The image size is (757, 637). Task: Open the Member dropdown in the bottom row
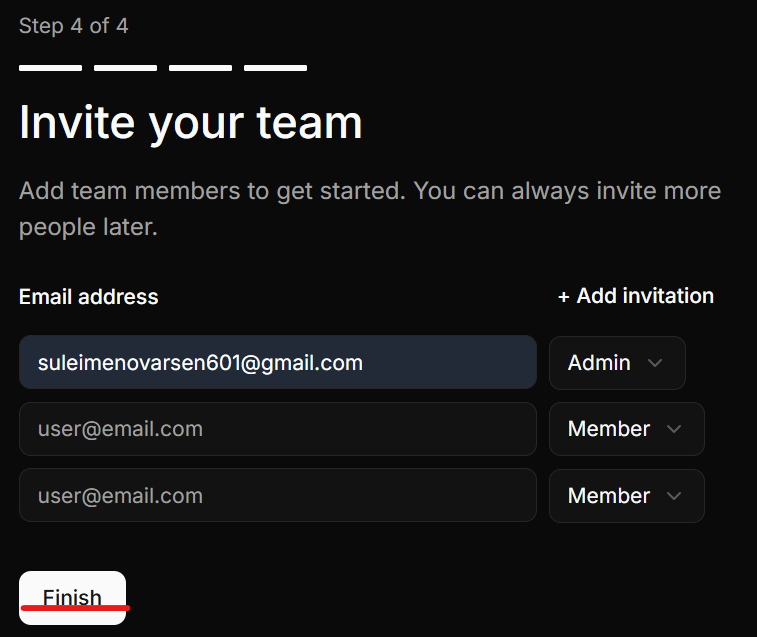tap(626, 496)
